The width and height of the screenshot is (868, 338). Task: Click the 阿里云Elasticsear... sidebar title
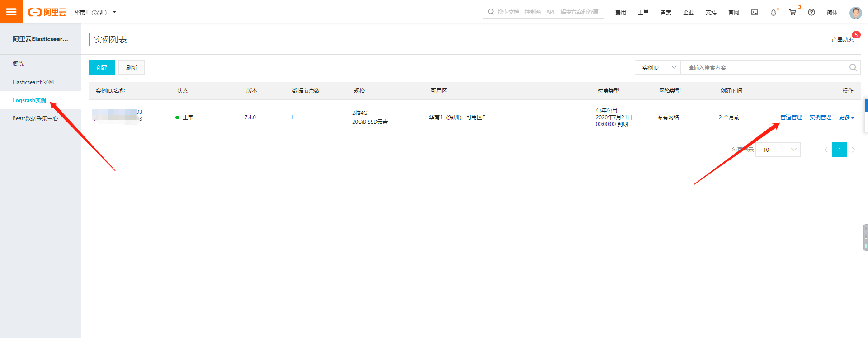point(40,39)
